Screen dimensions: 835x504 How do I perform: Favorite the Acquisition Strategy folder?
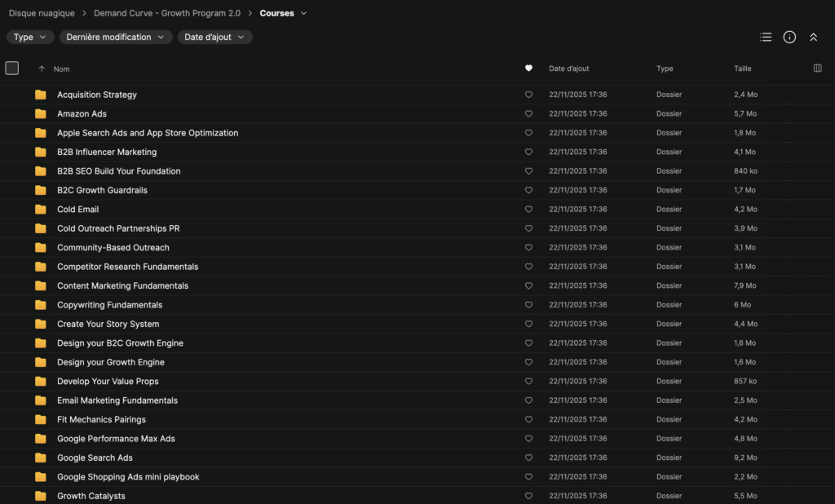click(x=528, y=95)
